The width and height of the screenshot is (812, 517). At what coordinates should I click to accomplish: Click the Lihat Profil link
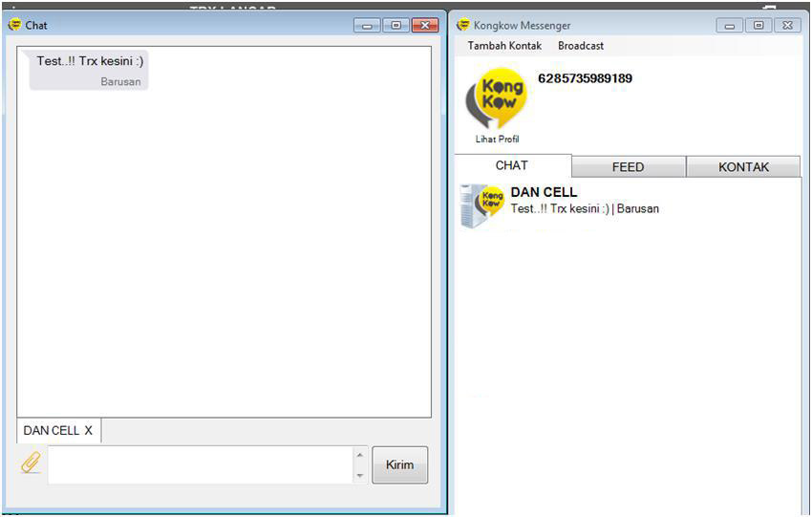[x=497, y=139]
